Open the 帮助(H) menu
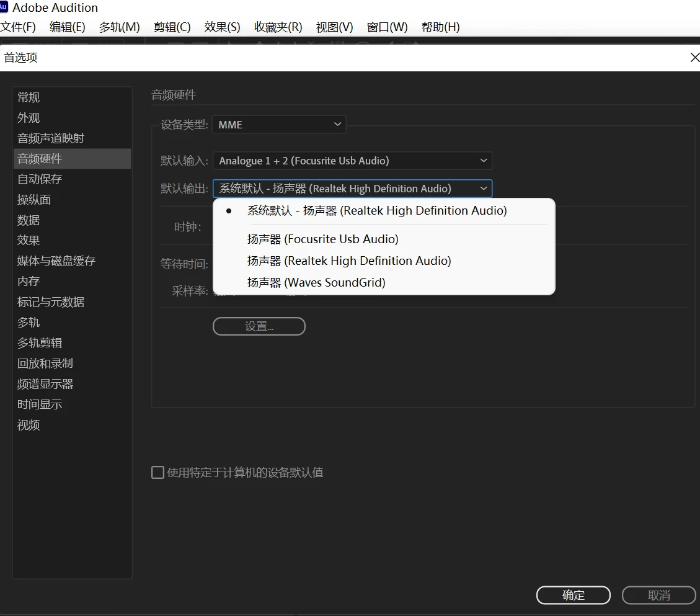This screenshot has width=700, height=616. 441,27
